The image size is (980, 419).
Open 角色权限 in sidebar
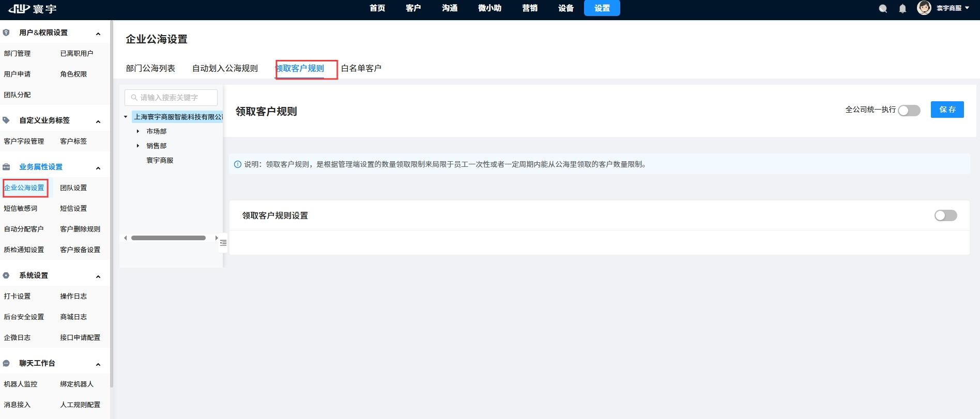73,74
